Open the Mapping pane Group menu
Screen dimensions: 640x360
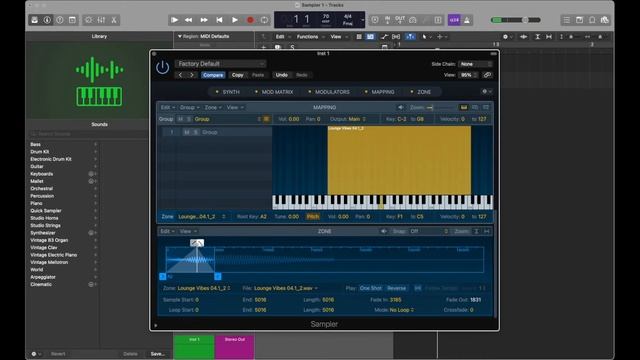coord(190,107)
